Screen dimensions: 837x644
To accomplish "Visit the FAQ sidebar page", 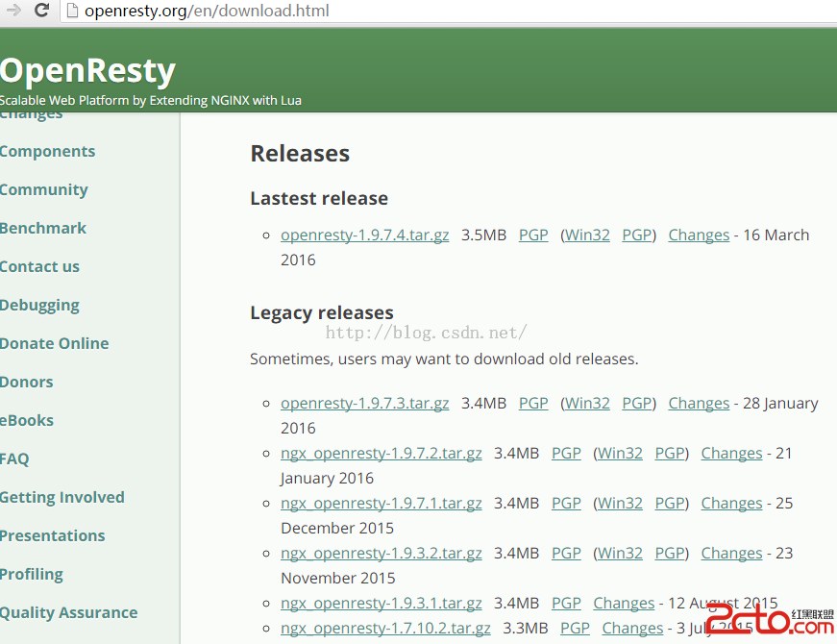I will (x=14, y=458).
